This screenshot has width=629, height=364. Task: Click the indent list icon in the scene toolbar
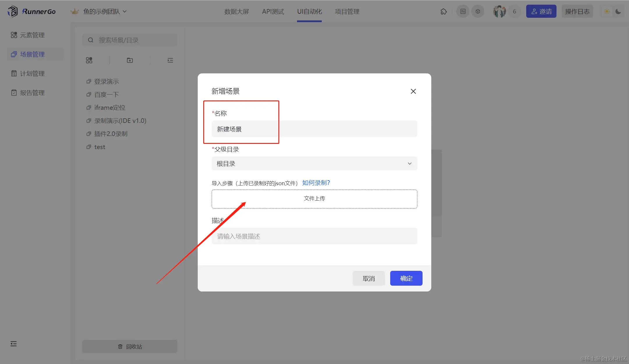[x=170, y=60]
